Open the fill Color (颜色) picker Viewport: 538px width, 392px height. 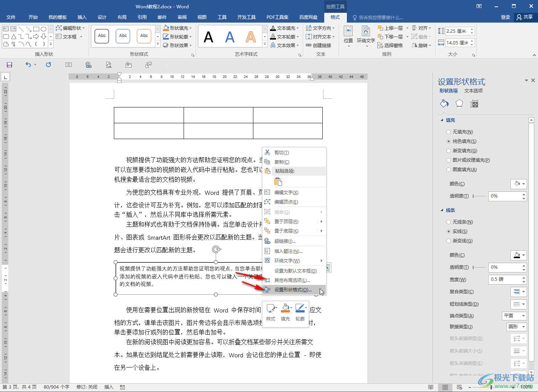(519, 184)
